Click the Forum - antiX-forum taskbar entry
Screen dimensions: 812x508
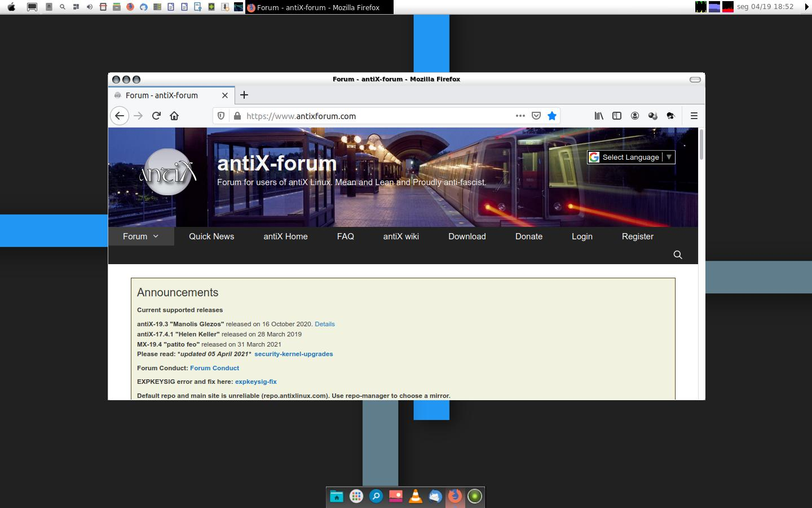(x=319, y=7)
